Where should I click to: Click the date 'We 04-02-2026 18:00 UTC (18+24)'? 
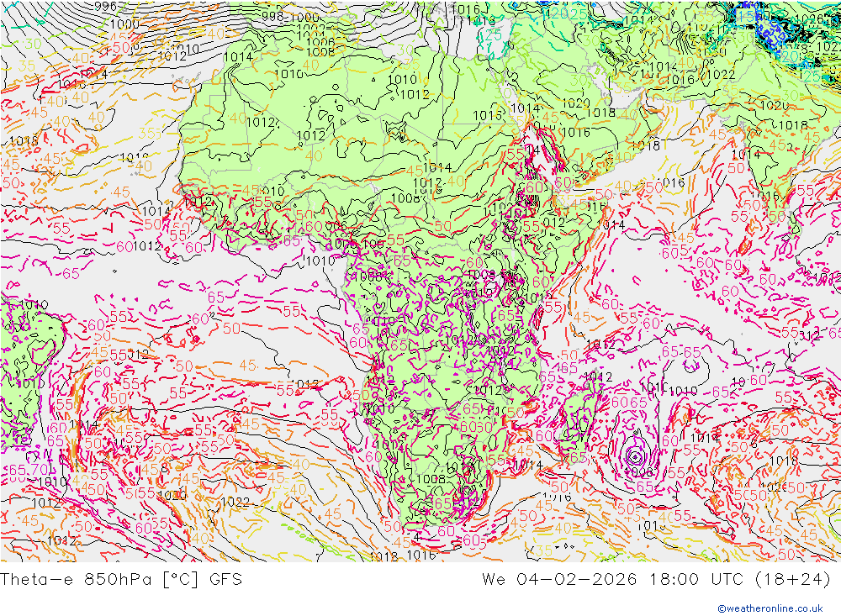pos(656,580)
